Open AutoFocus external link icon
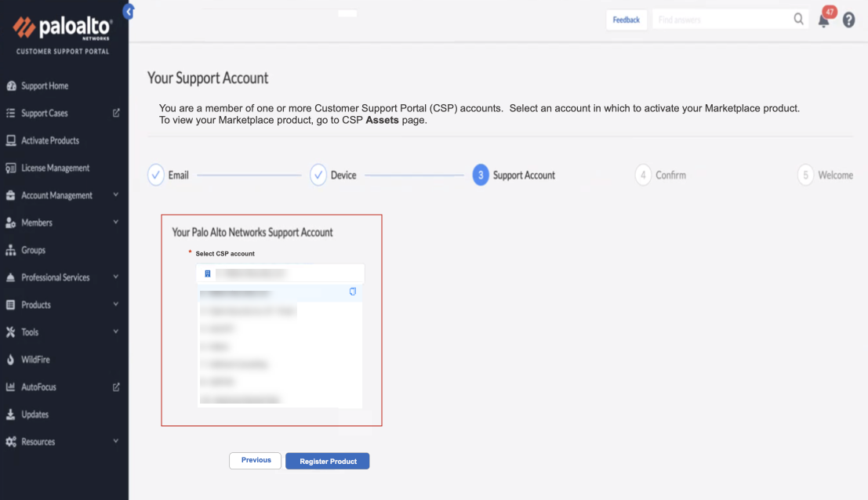The image size is (868, 500). click(x=116, y=386)
